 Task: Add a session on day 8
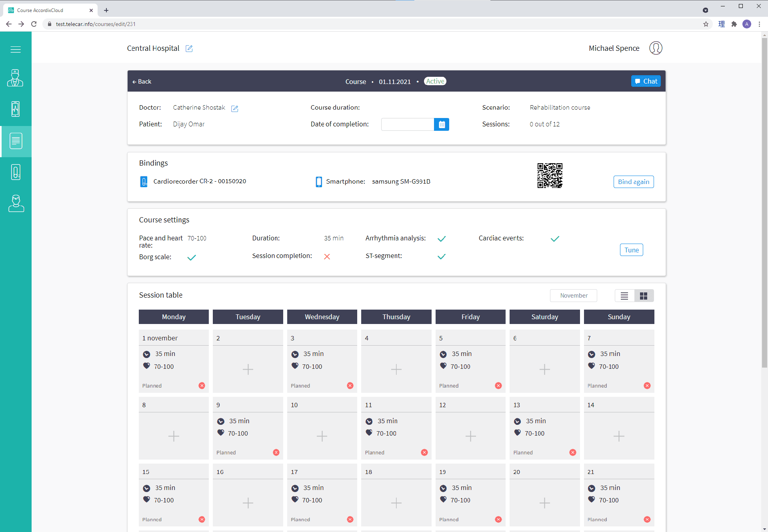[174, 436]
